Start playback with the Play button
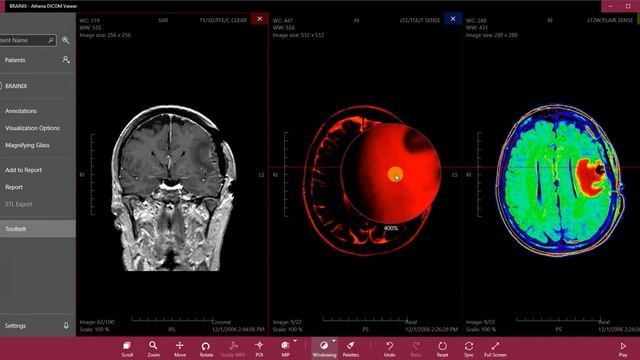The height and width of the screenshot is (360, 640). tap(623, 349)
